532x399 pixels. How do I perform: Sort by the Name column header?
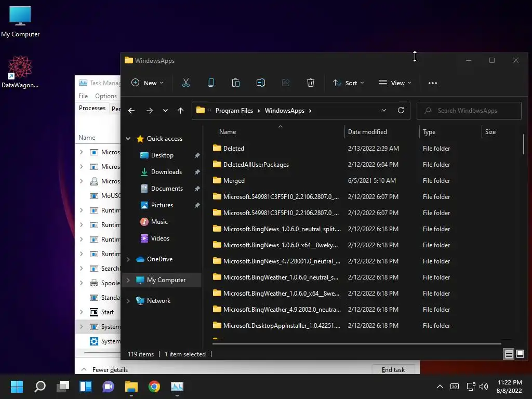point(228,132)
